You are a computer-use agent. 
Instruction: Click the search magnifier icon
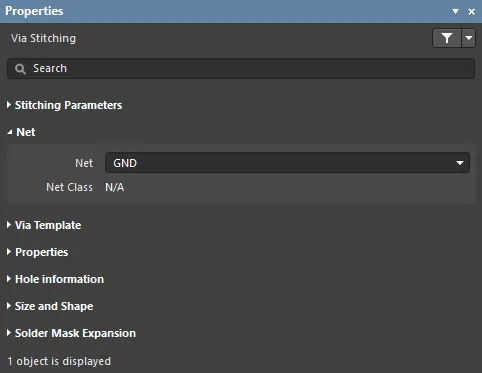(20, 69)
